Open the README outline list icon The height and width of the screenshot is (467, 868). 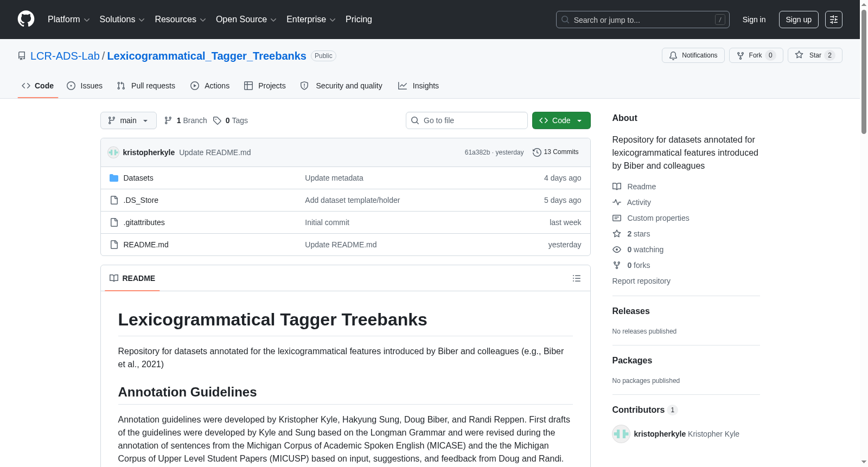[577, 278]
